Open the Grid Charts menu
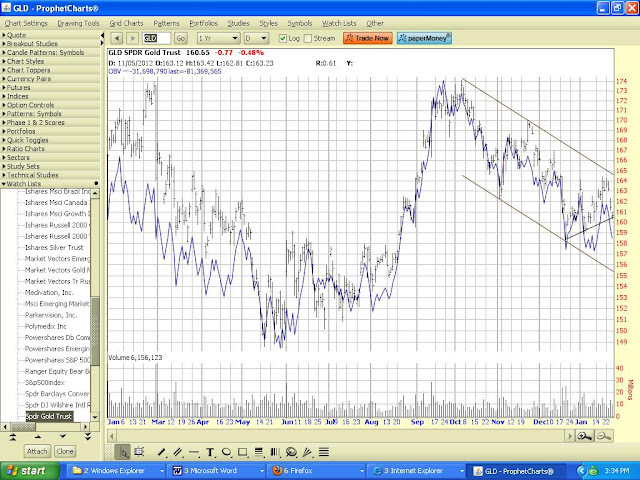This screenshot has width=640, height=480. click(x=126, y=23)
